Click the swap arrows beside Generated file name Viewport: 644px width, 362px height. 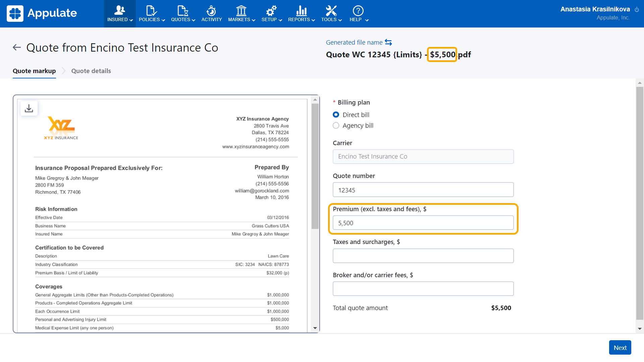coord(388,42)
